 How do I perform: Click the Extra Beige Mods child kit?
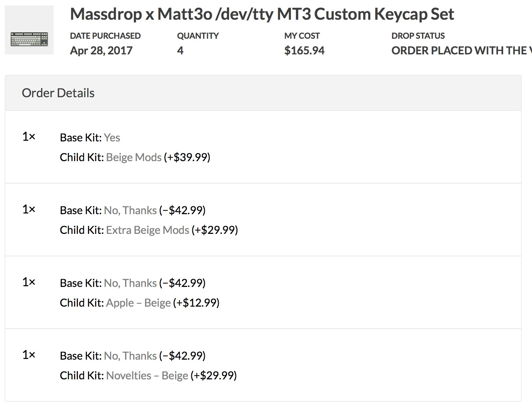[147, 230]
